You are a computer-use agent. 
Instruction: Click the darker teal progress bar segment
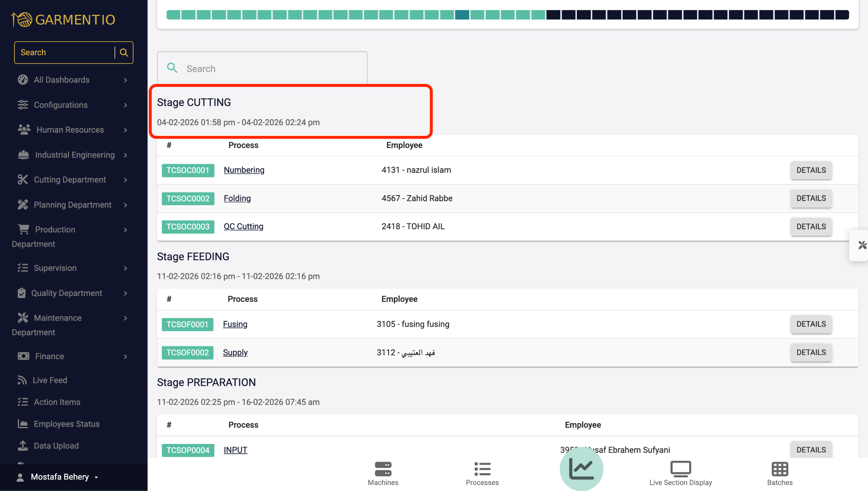pos(462,15)
